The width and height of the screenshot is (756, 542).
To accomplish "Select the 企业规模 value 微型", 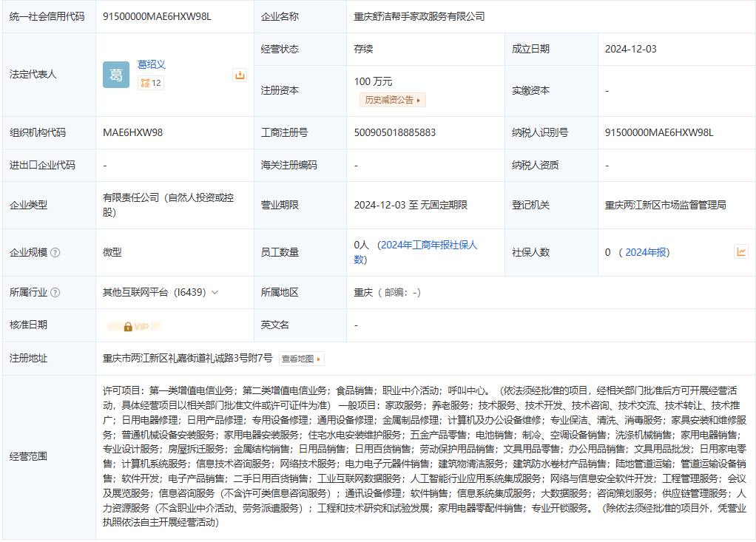I will pyautogui.click(x=112, y=252).
